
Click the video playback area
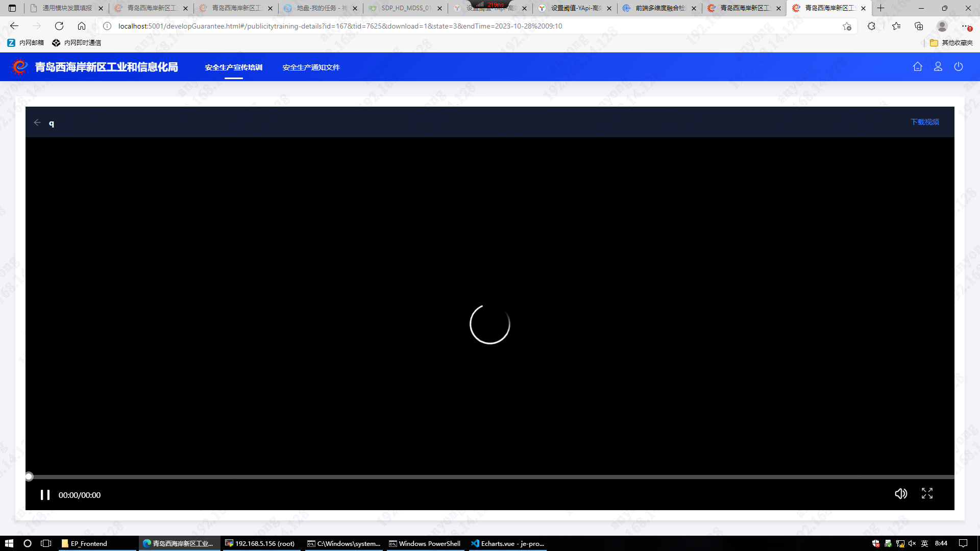tap(490, 306)
